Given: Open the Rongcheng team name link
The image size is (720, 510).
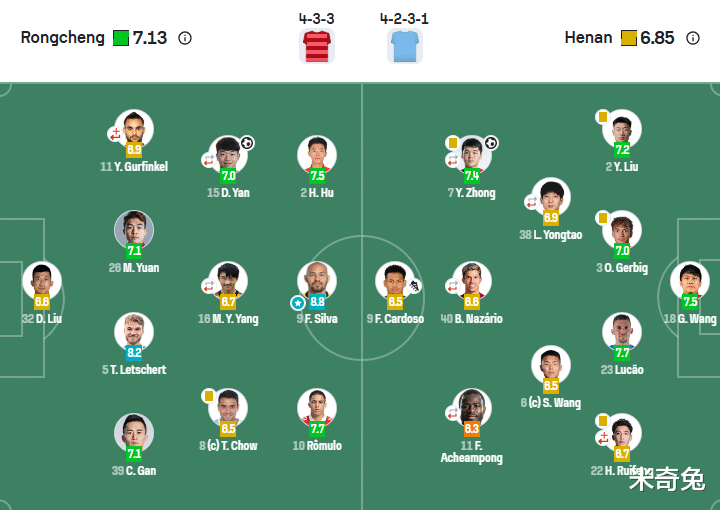Looking at the screenshot, I should click(62, 38).
